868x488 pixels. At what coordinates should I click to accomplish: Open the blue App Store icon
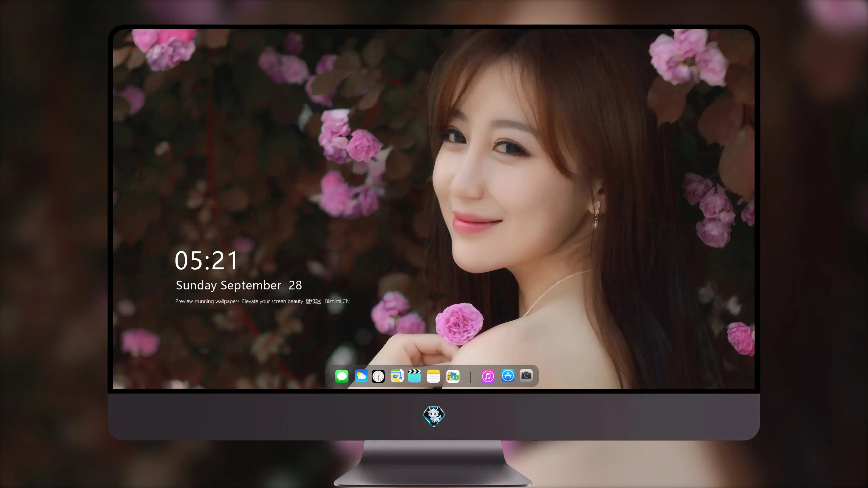508,376
